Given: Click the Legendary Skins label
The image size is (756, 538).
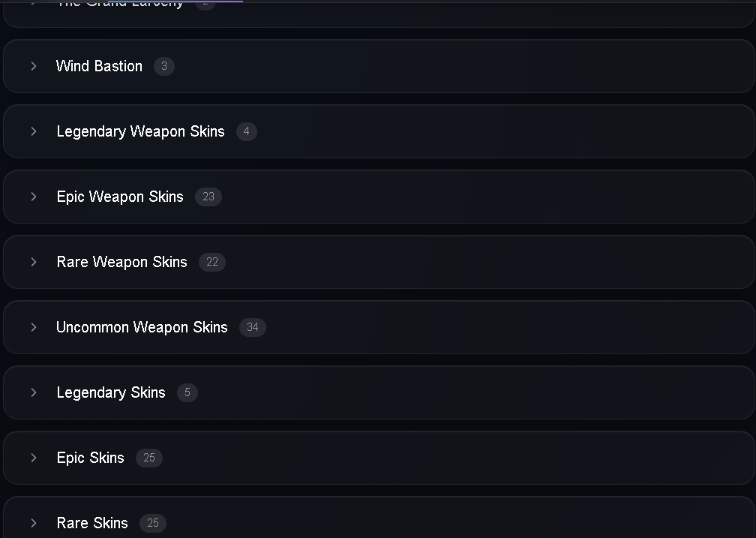Looking at the screenshot, I should (x=111, y=392).
